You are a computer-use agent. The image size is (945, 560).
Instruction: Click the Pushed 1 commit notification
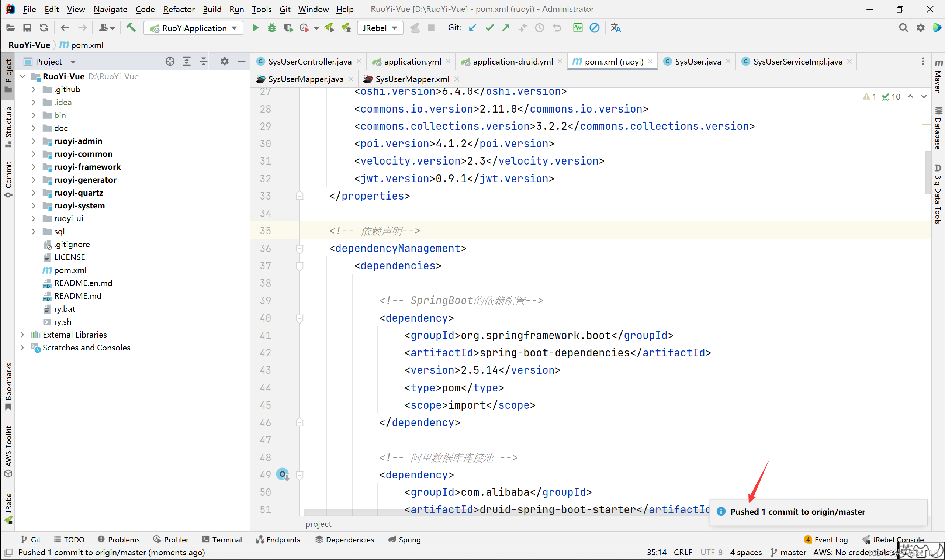pos(818,512)
